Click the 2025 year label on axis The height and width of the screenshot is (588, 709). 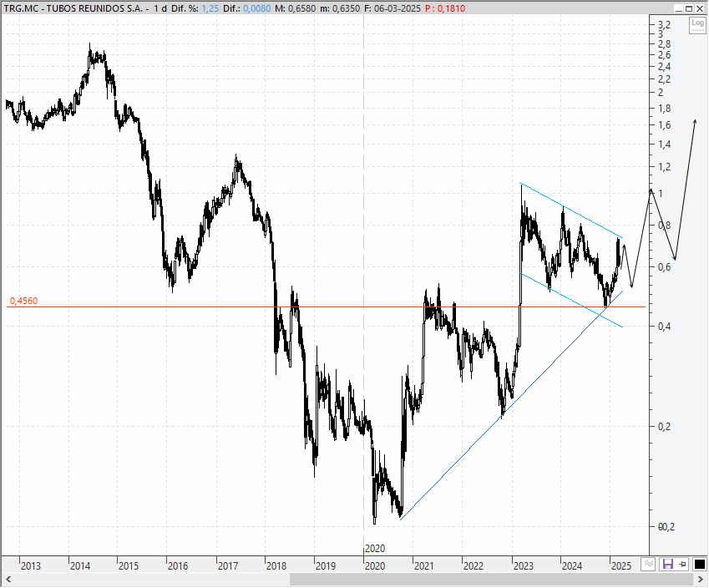pyautogui.click(x=620, y=565)
